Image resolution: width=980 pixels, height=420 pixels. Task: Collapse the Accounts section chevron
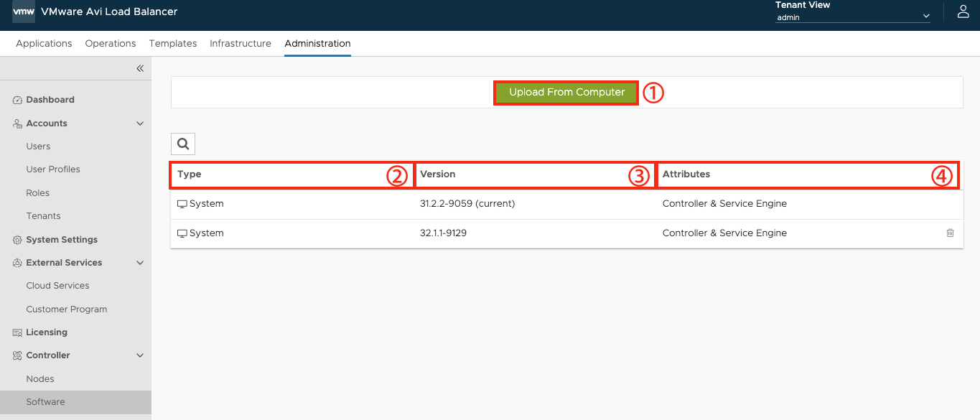tap(140, 123)
